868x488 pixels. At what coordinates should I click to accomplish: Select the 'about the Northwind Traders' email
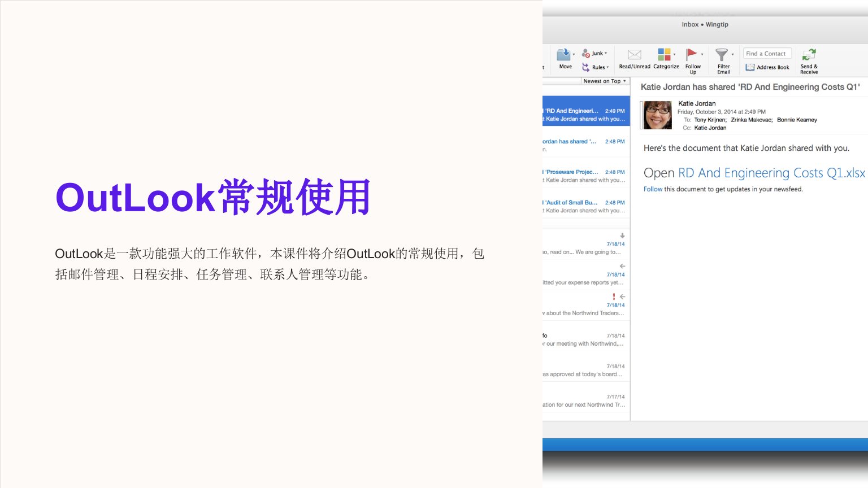point(586,306)
